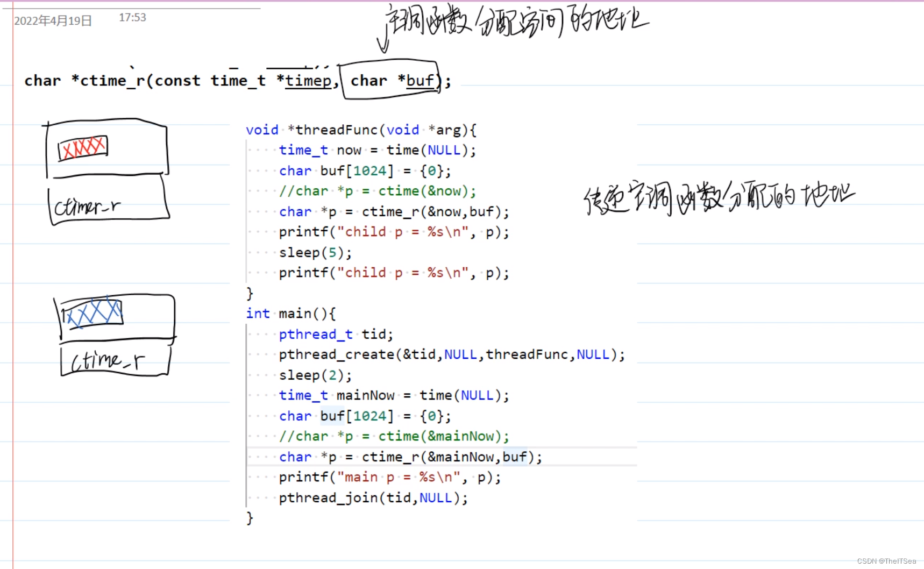Place cursor on the sleep(5); line
The width and height of the screenshot is (924, 569).
tap(315, 252)
